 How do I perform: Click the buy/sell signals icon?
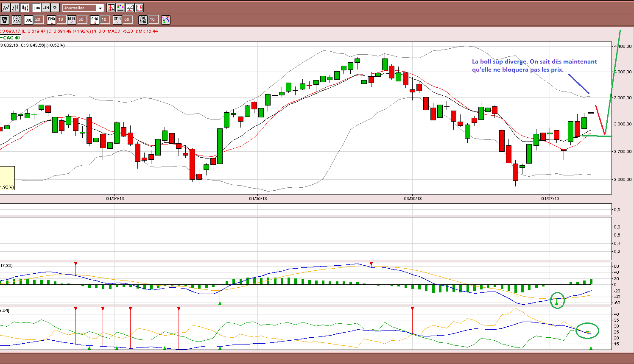pos(166,19)
